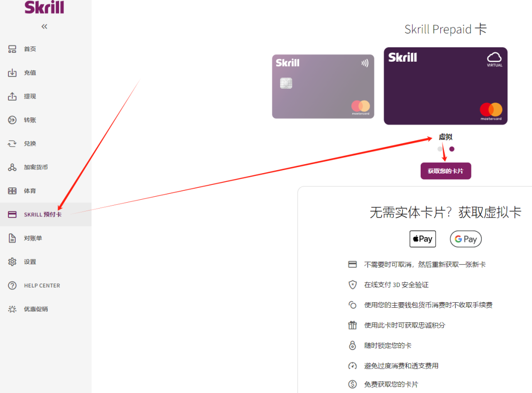Viewport: 532px width, 393px height.
Task: Click text 使用此卡时可获取忠诚积分
Action: [x=404, y=325]
